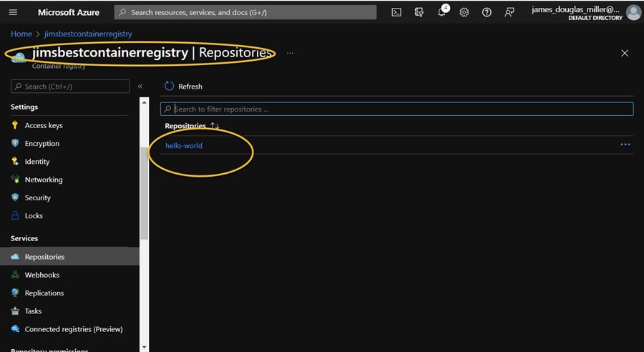This screenshot has height=352, width=644.
Task: Open the hello-world row ellipsis menu
Action: click(x=625, y=145)
